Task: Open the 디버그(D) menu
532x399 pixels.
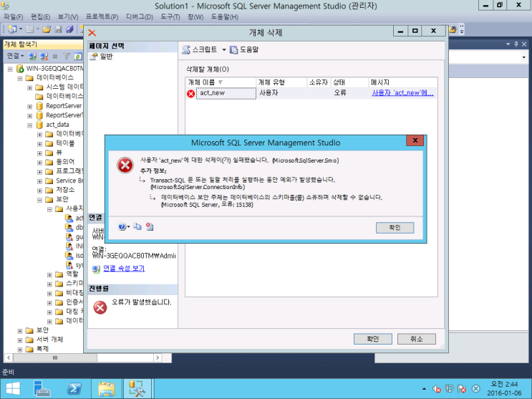Action: point(140,17)
